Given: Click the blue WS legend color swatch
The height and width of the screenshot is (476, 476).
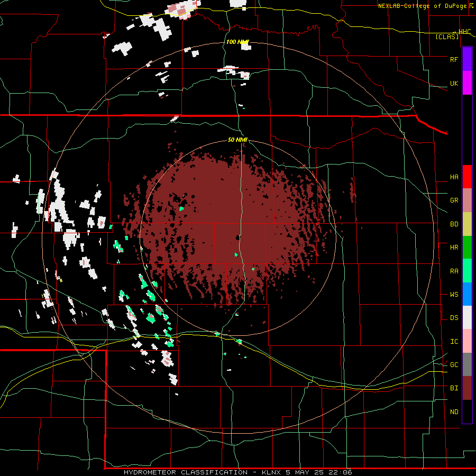Looking at the screenshot, I should point(467,294).
